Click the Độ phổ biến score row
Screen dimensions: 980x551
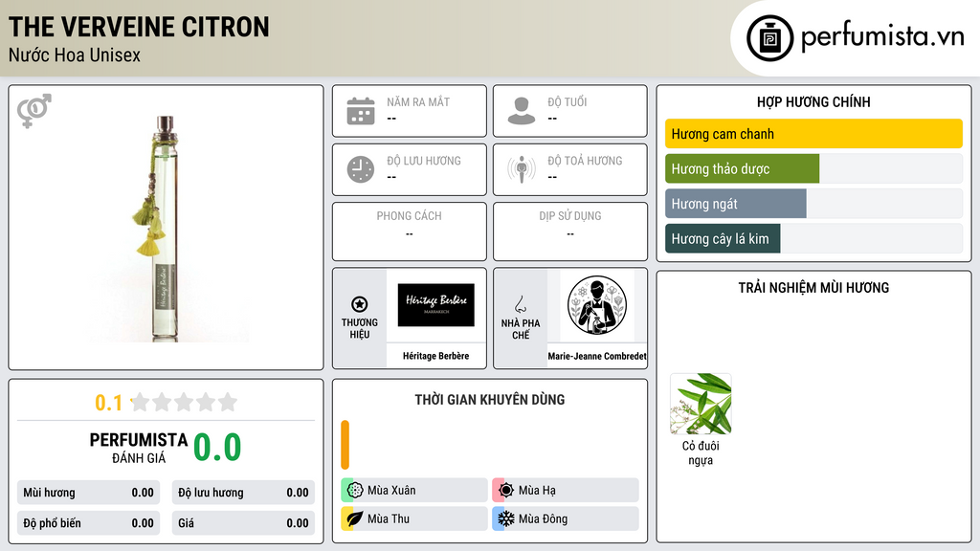tap(88, 523)
